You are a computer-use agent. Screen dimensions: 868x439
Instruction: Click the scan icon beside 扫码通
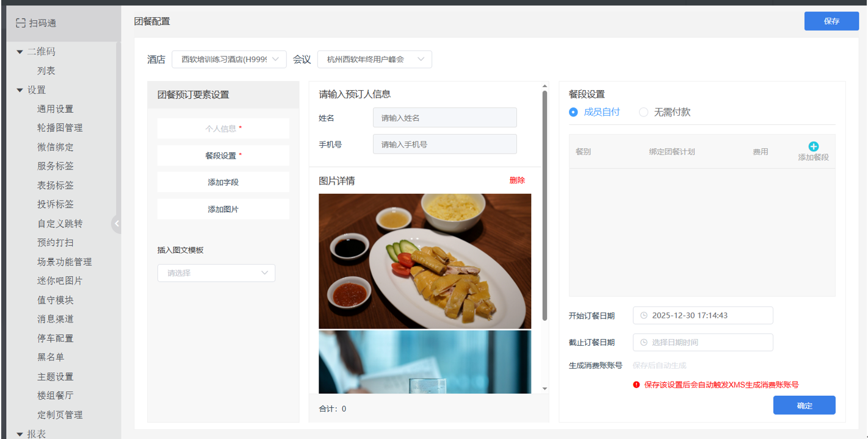coord(21,23)
